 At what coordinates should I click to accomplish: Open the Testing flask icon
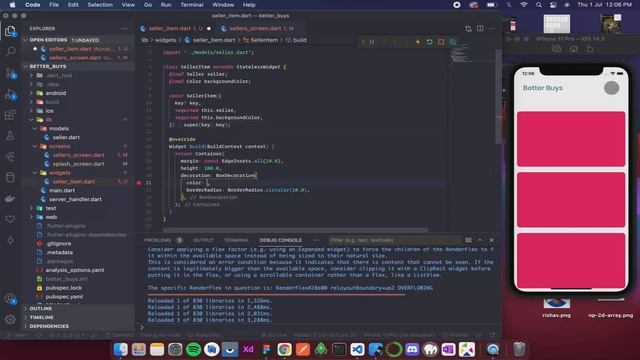pyautogui.click(x=10, y=136)
